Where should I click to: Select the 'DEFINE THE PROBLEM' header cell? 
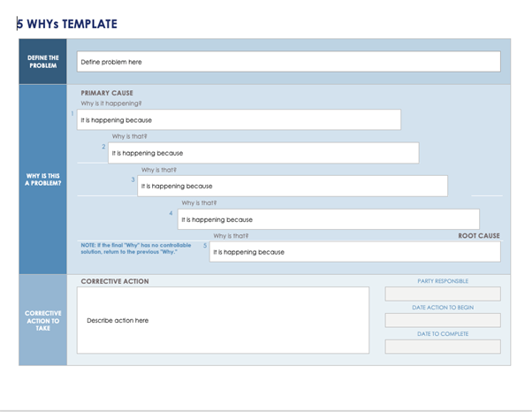click(42, 61)
